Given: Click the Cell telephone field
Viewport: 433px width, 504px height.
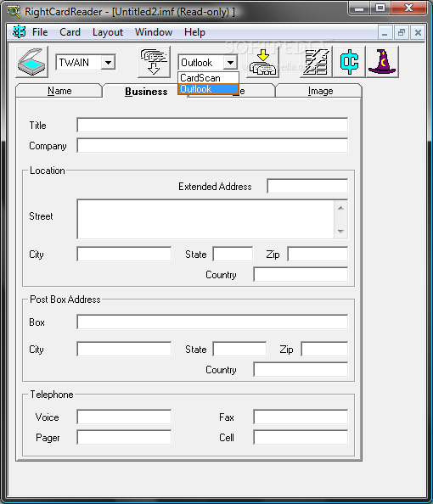Looking at the screenshot, I should [301, 437].
